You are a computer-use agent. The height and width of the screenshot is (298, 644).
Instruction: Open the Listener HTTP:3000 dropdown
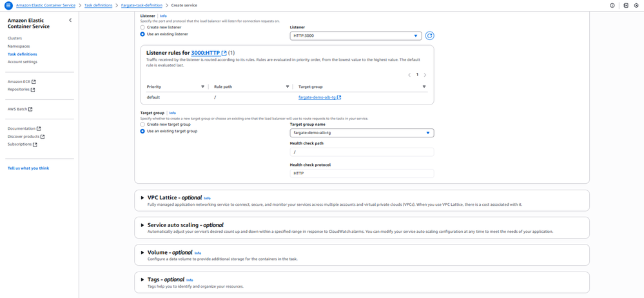356,35
